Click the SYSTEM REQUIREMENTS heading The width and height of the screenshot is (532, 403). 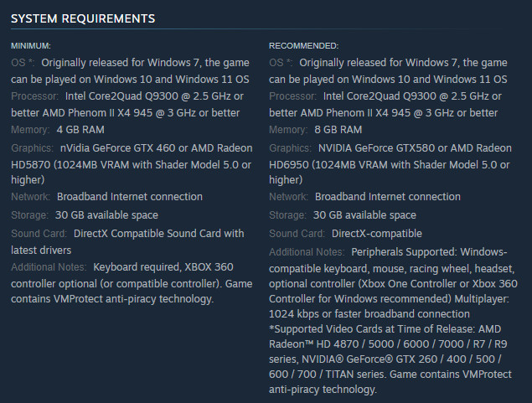(x=83, y=18)
